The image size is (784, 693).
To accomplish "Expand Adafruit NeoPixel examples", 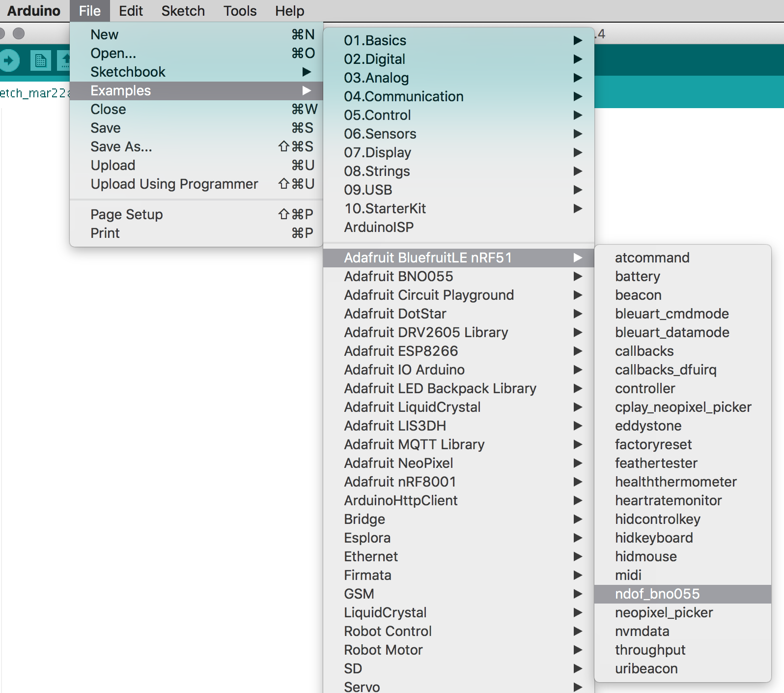I will click(x=459, y=463).
